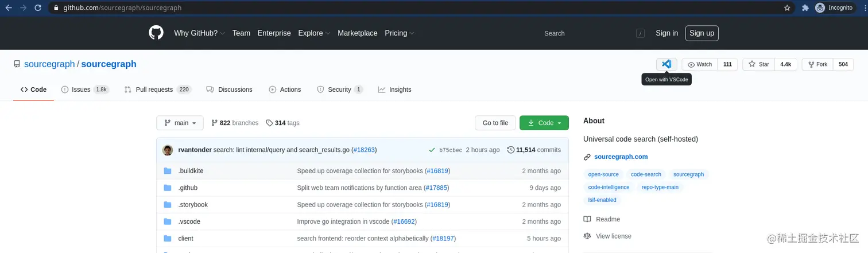
Task: Open the main branch dropdown
Action: (x=180, y=123)
